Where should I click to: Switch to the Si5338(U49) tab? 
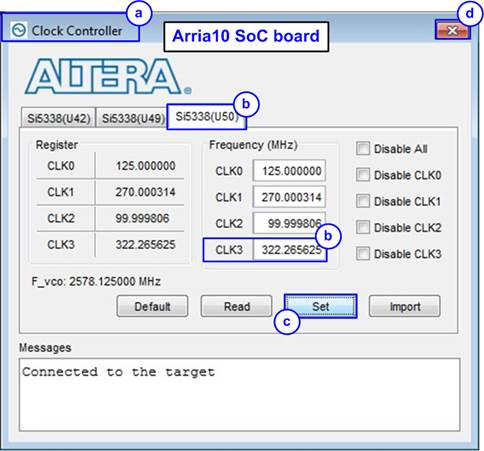pos(133,118)
